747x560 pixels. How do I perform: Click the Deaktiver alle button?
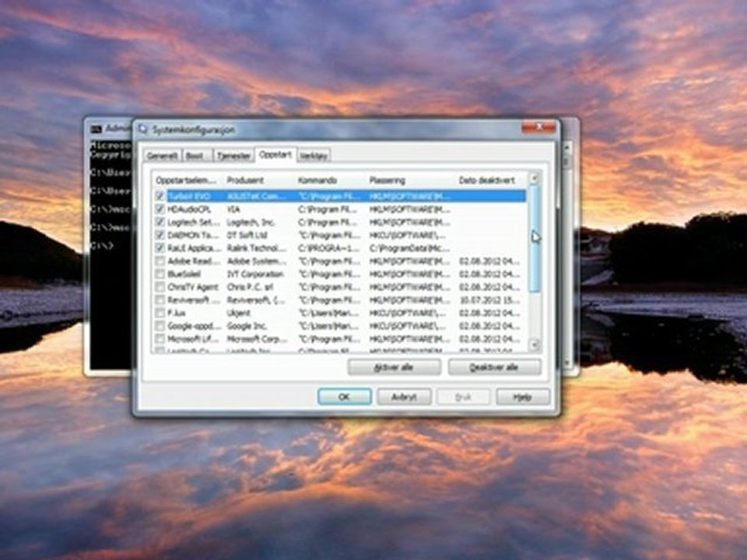pos(494,367)
